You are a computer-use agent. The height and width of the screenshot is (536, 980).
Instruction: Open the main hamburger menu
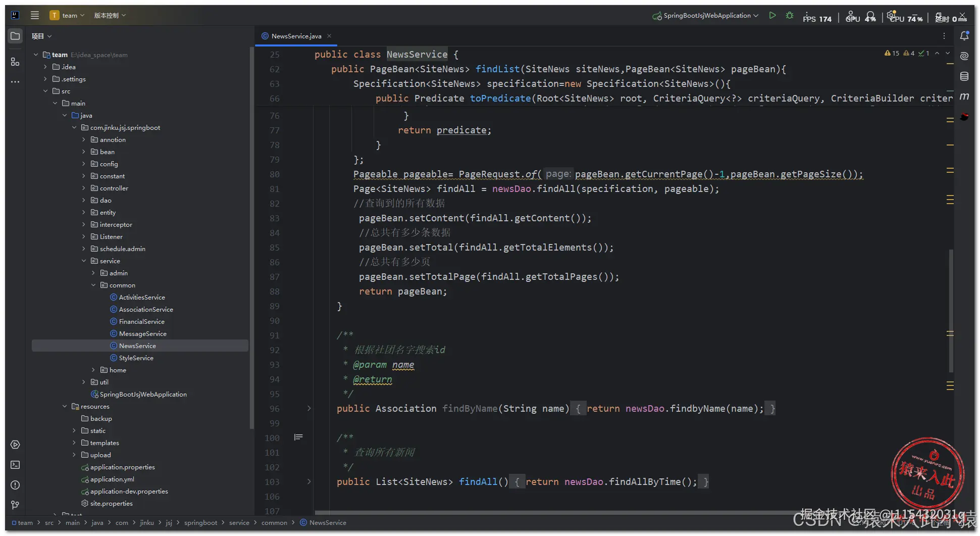tap(35, 15)
